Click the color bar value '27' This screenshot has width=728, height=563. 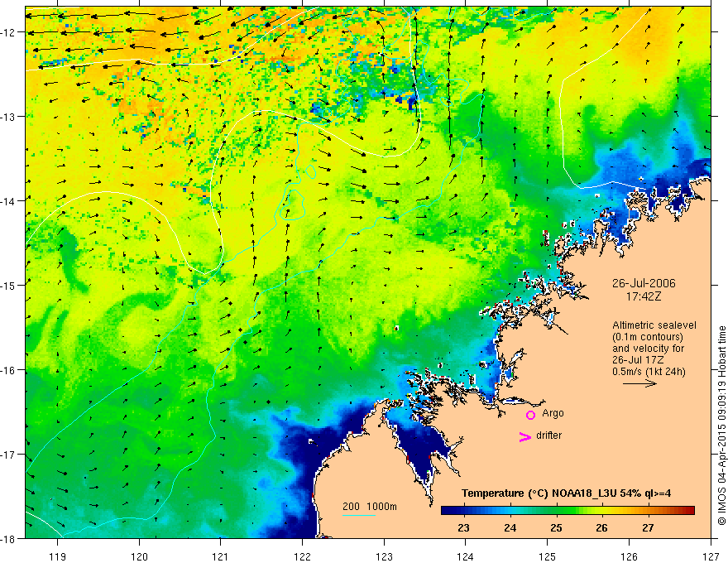coord(648,528)
